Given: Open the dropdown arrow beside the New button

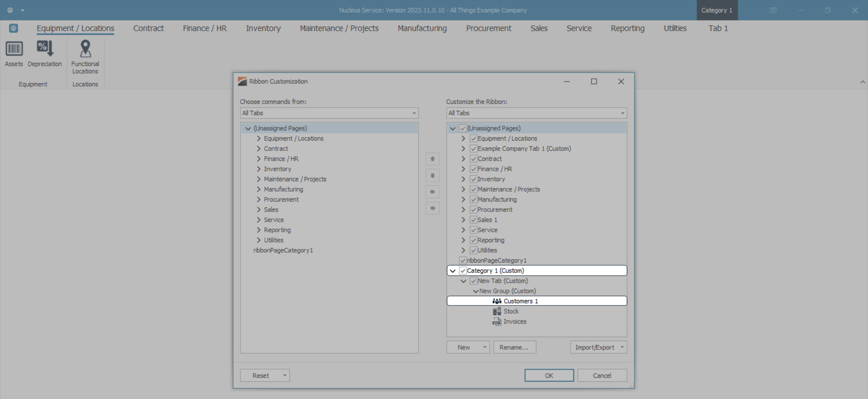Looking at the screenshot, I should click(485, 347).
